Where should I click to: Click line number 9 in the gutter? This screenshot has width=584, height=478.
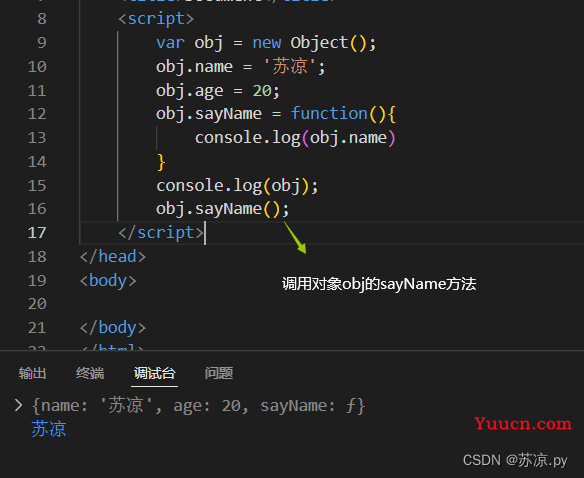pos(42,42)
